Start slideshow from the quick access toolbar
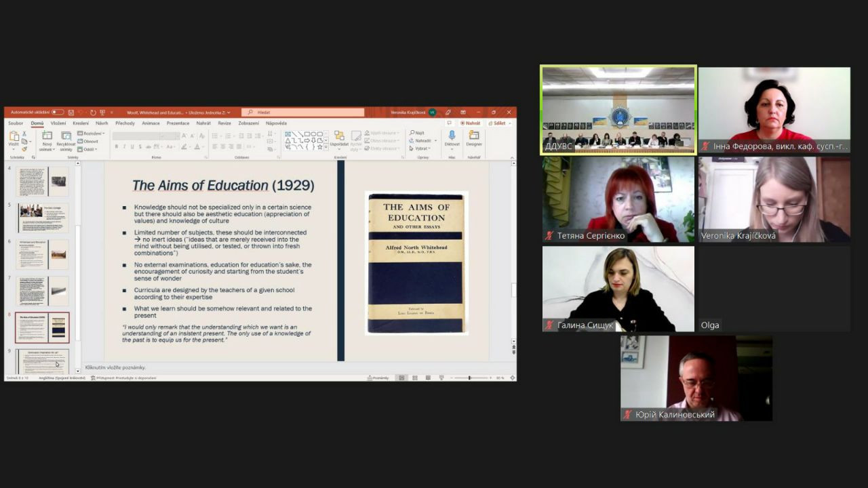This screenshot has height=488, width=868. tap(102, 113)
